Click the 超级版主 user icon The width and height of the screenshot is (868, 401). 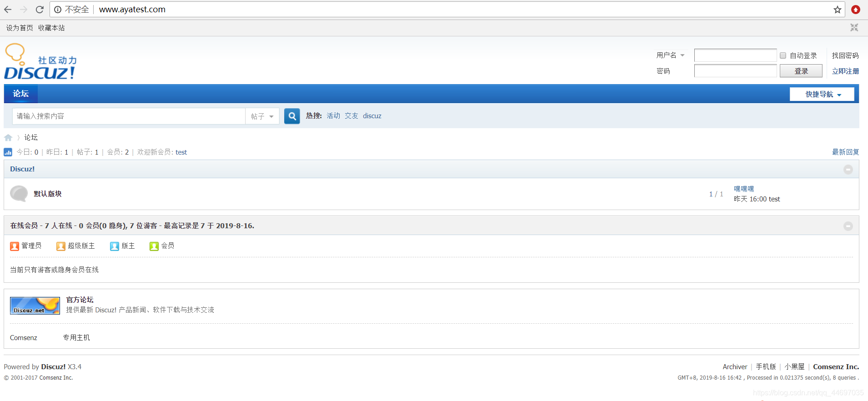61,246
